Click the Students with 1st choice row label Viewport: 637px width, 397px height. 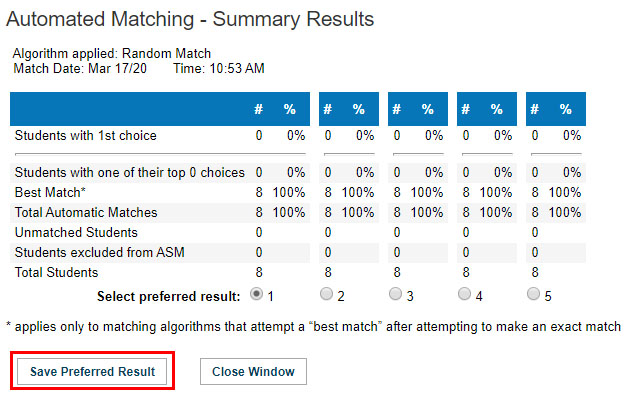pos(86,135)
